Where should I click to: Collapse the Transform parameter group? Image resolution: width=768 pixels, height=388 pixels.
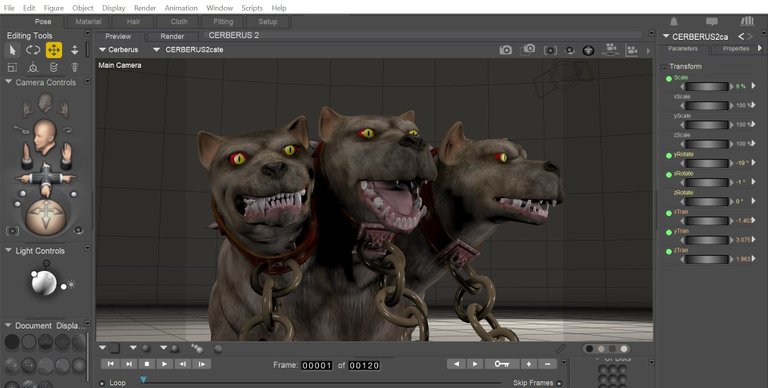pos(663,67)
